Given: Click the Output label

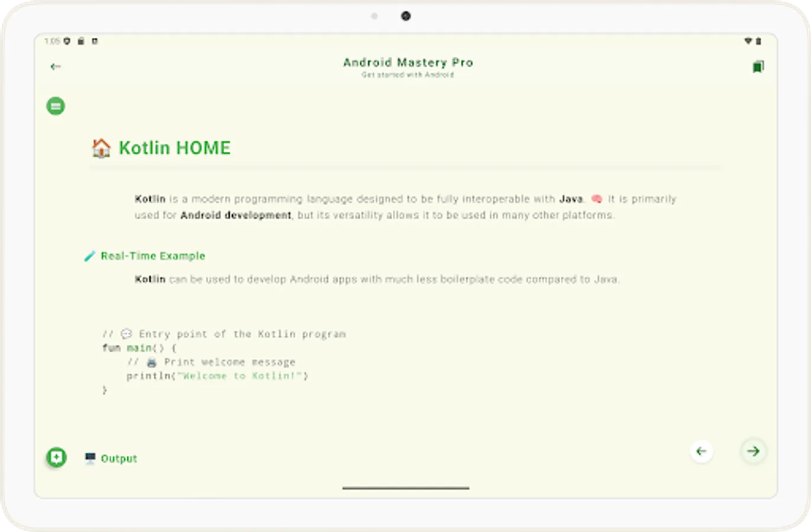Looking at the screenshot, I should [x=120, y=458].
